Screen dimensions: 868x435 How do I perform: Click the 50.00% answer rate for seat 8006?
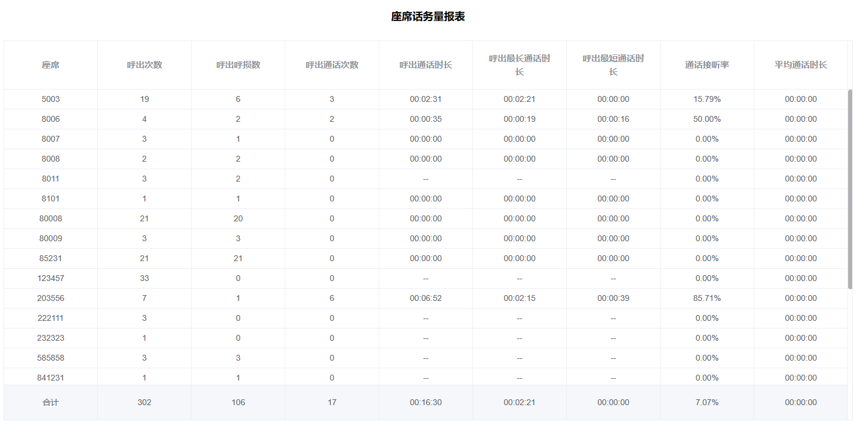[x=707, y=119]
